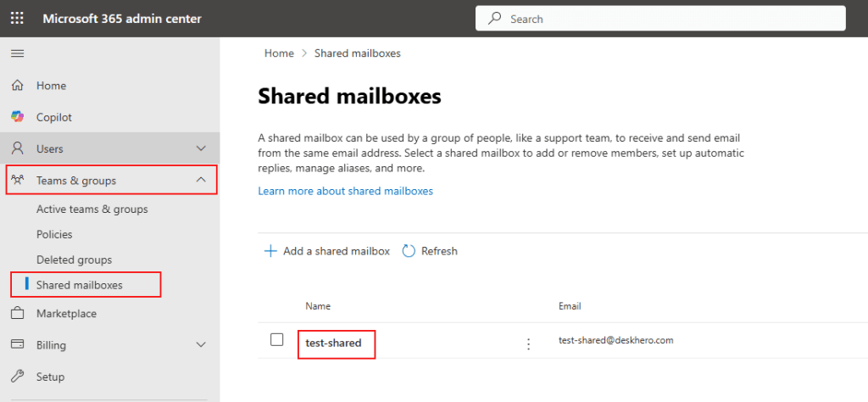Click the Marketplace shopping bag icon
The width and height of the screenshot is (868, 402).
17,314
